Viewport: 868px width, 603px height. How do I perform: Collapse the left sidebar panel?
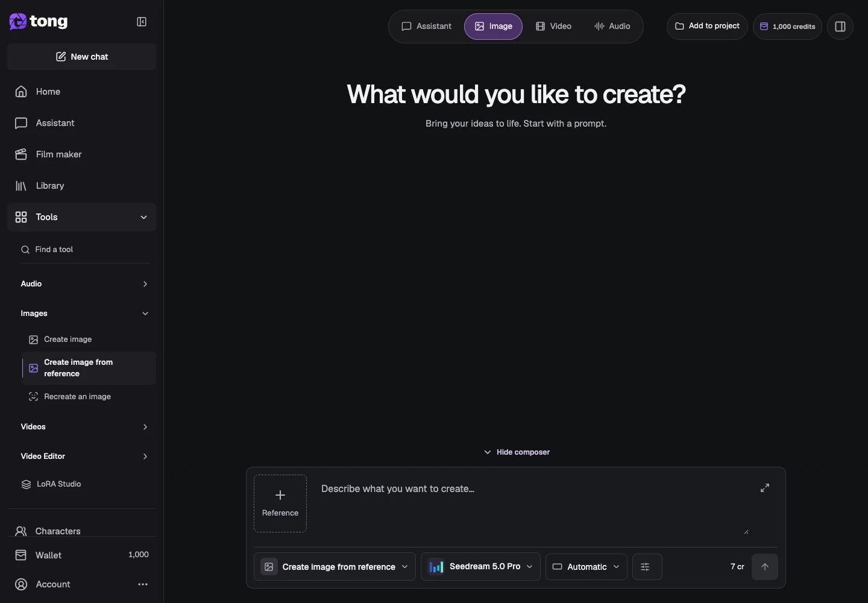click(142, 22)
